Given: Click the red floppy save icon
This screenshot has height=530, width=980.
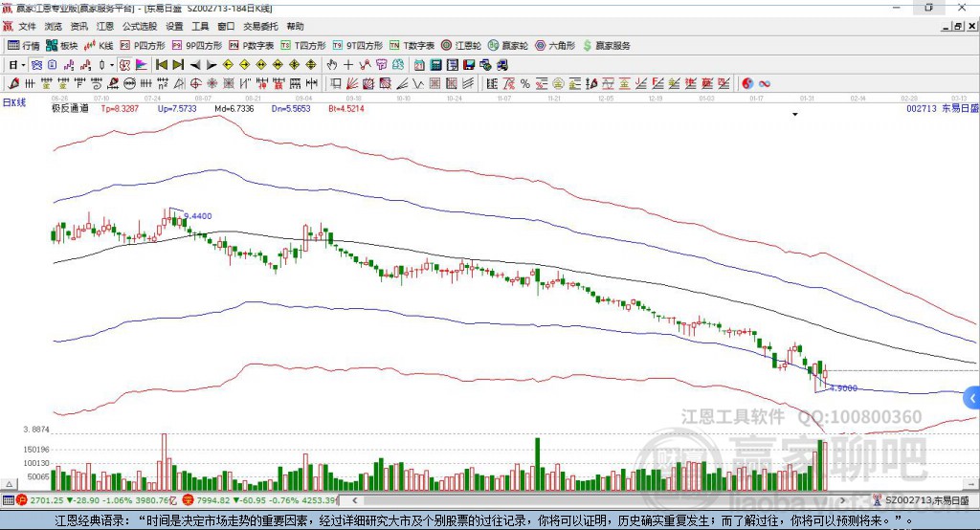Looking at the screenshot, I should pos(469,65).
